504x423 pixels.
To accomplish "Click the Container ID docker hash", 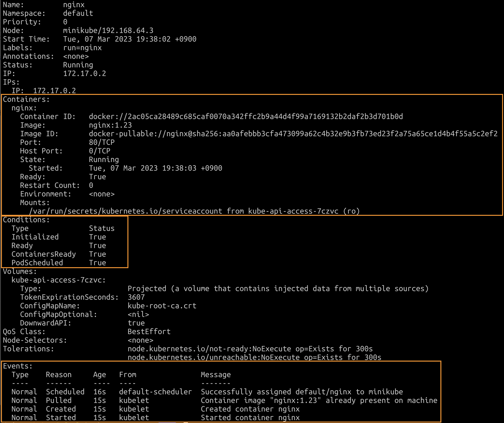I will pyautogui.click(x=246, y=117).
